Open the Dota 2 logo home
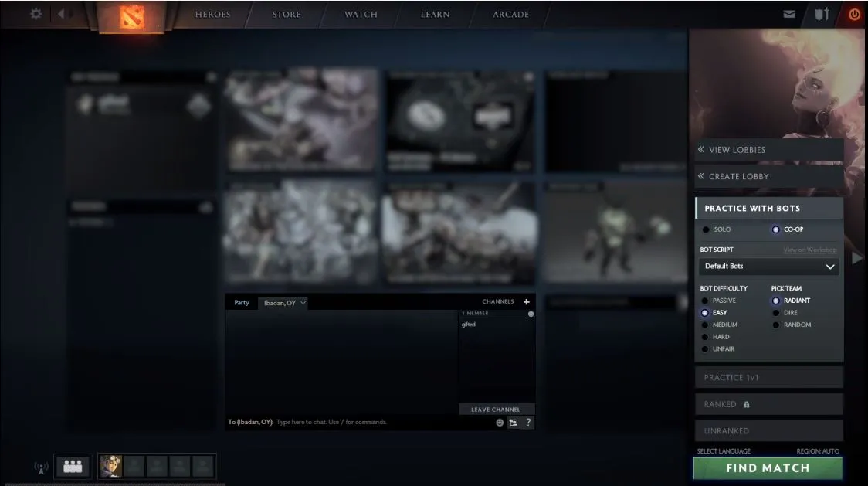This screenshot has width=868, height=486. [132, 17]
